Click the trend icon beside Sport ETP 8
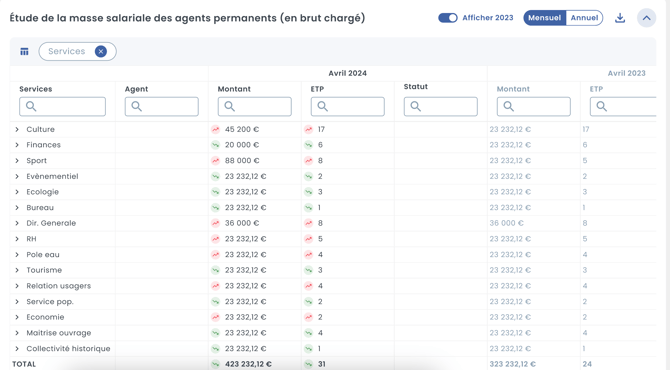Screen dimensions: 670x370 (308, 161)
